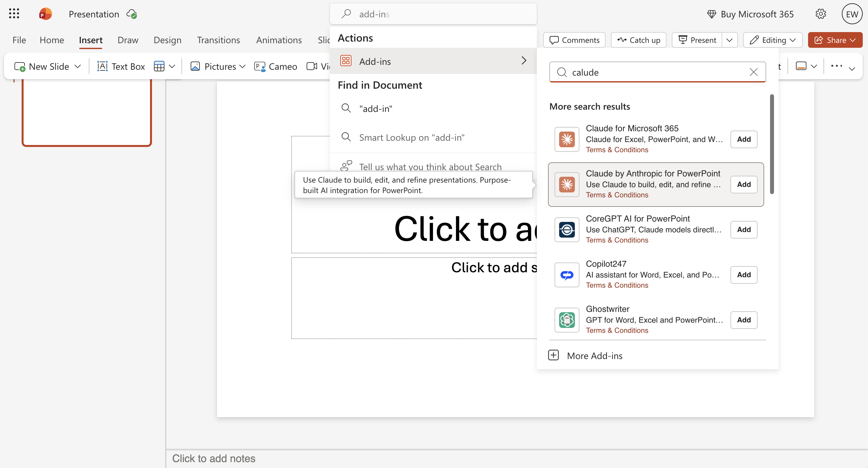
Task: Run Smart Lookup on "add-in"
Action: (433, 137)
